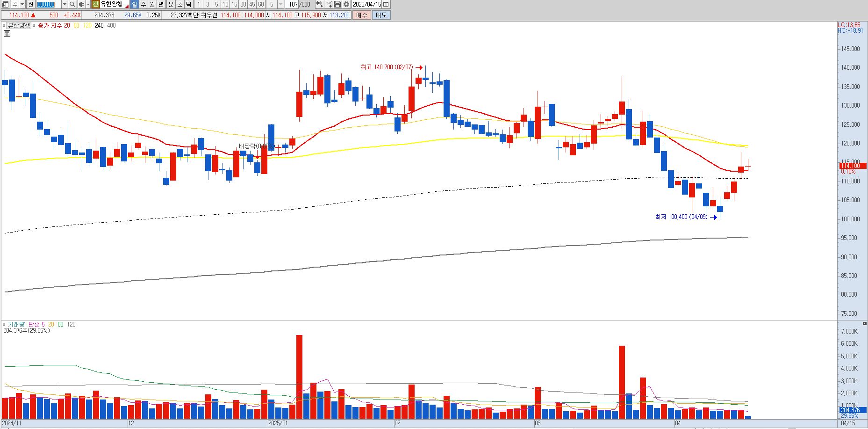Click the chart grid icon under stock name
The height and width of the screenshot is (429, 868).
(7, 34)
